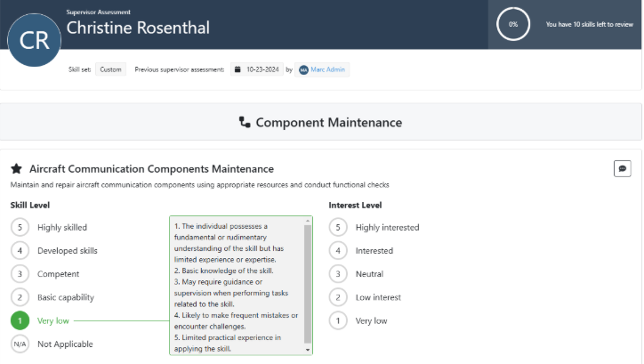644x364 pixels.
Task: Click the comment speech bubble icon
Action: pyautogui.click(x=623, y=168)
